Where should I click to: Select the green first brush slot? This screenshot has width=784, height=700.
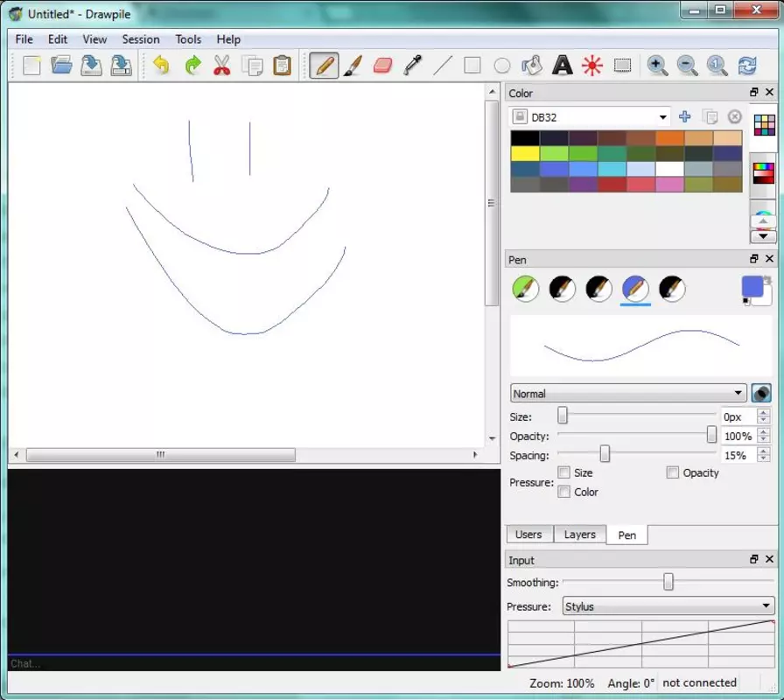(526, 289)
